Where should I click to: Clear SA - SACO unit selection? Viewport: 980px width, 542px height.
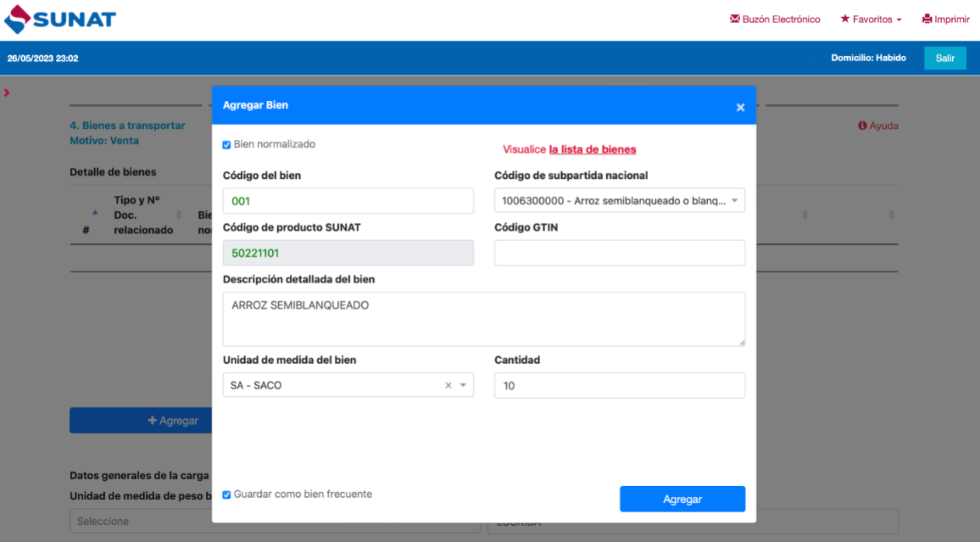(448, 386)
